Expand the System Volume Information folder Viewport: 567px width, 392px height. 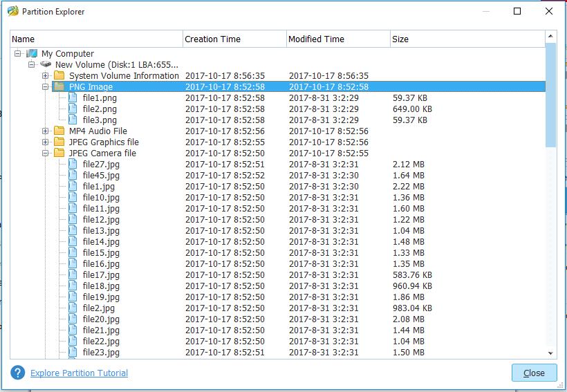[46, 76]
